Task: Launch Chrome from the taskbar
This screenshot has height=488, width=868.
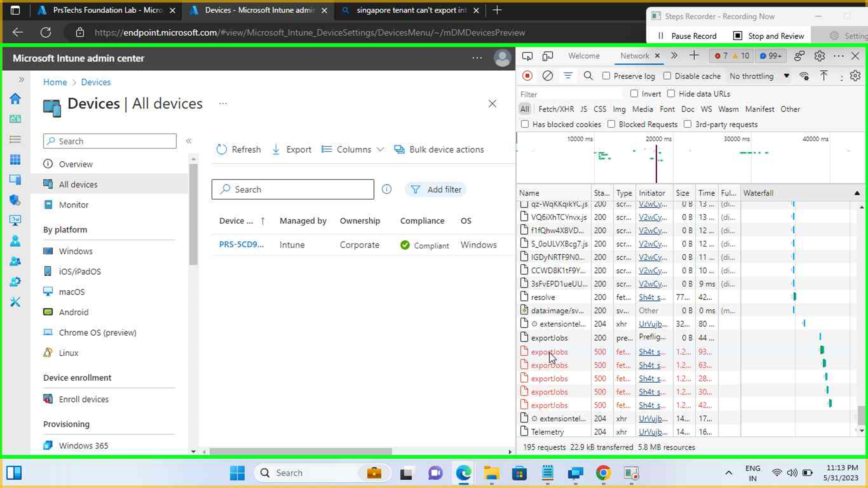Action: [603, 473]
